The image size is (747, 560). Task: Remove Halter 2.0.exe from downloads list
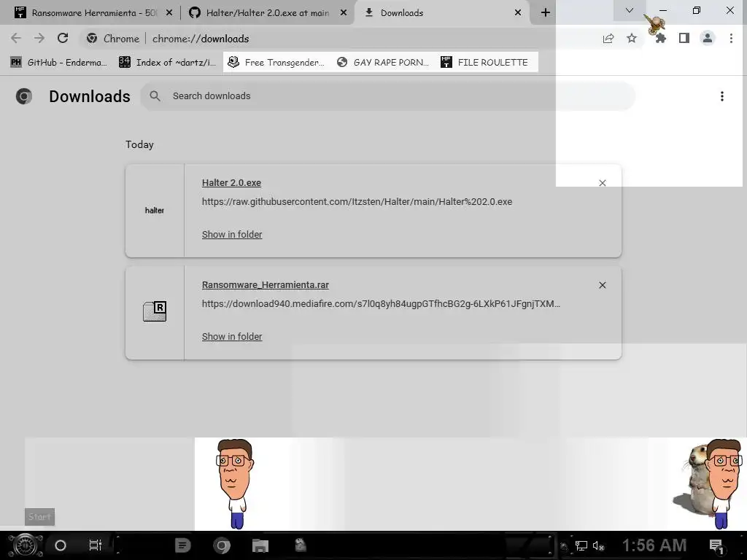(x=602, y=183)
